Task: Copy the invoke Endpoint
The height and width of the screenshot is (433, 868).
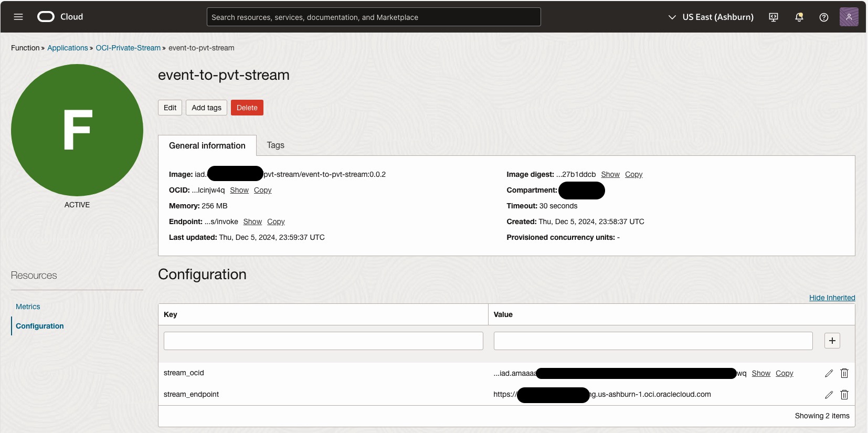Action: (276, 221)
